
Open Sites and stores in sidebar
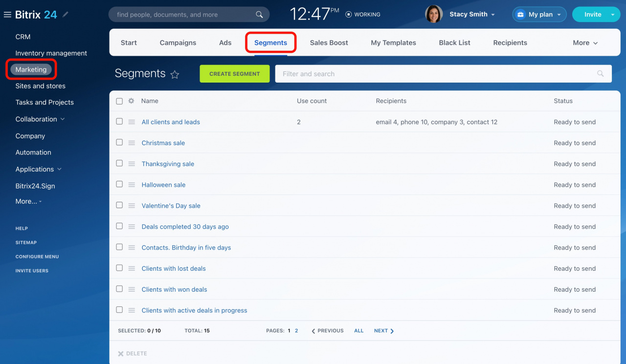tap(41, 86)
